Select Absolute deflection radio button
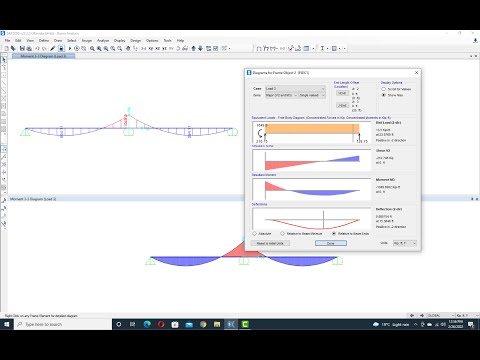The width and height of the screenshot is (480, 360). (255, 234)
